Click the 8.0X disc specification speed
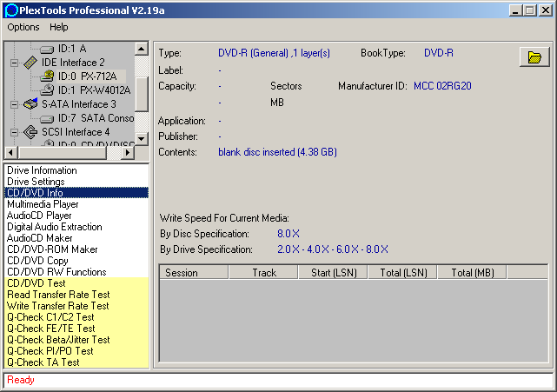The height and width of the screenshot is (392, 557). coord(288,234)
